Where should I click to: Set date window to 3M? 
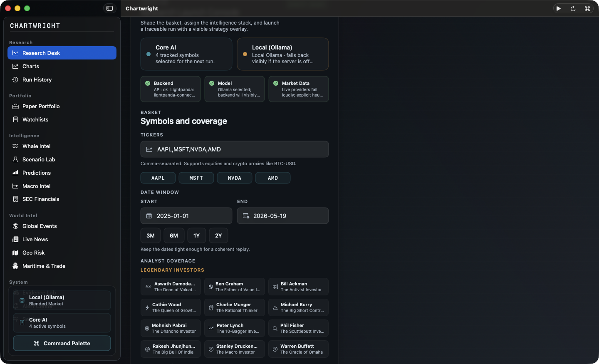pos(151,235)
